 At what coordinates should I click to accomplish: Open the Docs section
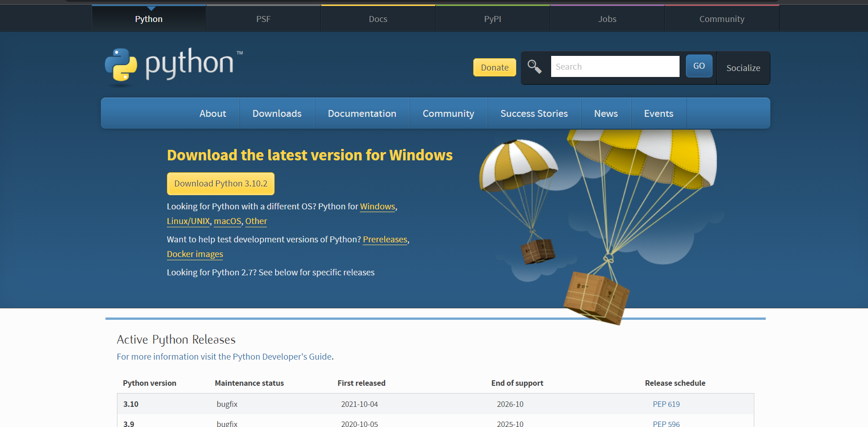coord(377,19)
